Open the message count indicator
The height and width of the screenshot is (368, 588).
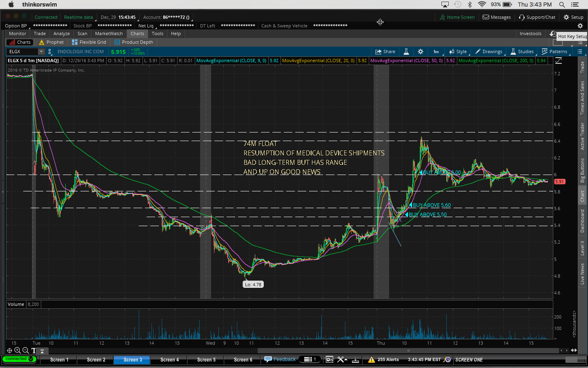pyautogui.click(x=310, y=359)
